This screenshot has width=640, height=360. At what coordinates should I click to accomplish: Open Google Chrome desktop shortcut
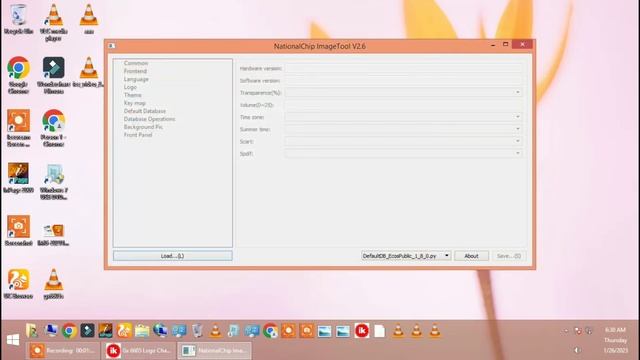[x=18, y=75]
